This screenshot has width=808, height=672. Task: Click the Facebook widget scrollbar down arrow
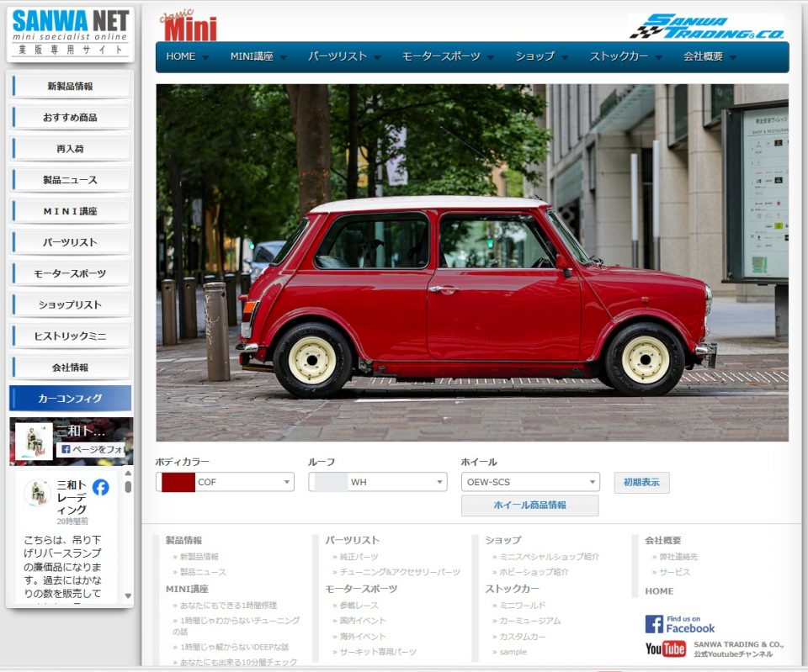(x=128, y=595)
